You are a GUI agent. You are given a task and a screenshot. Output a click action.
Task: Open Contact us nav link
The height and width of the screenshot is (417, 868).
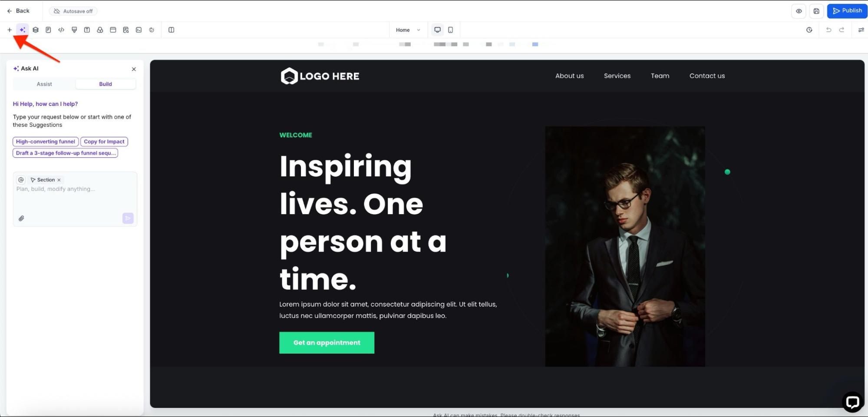coord(707,76)
